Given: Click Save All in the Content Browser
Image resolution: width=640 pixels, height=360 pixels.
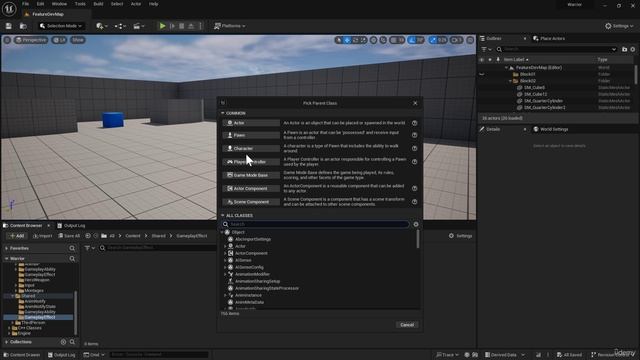Looking at the screenshot, I should [x=69, y=236].
